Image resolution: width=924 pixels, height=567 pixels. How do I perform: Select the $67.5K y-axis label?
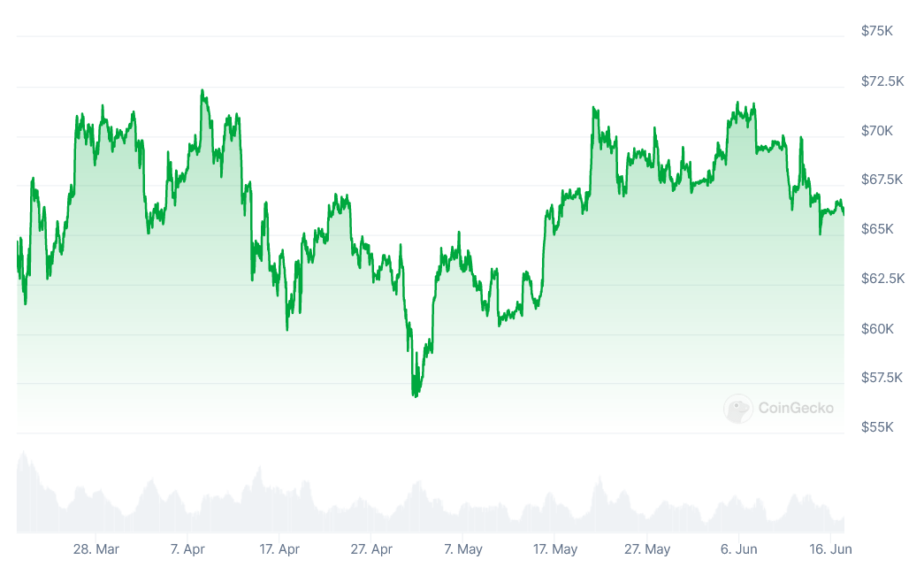point(882,180)
